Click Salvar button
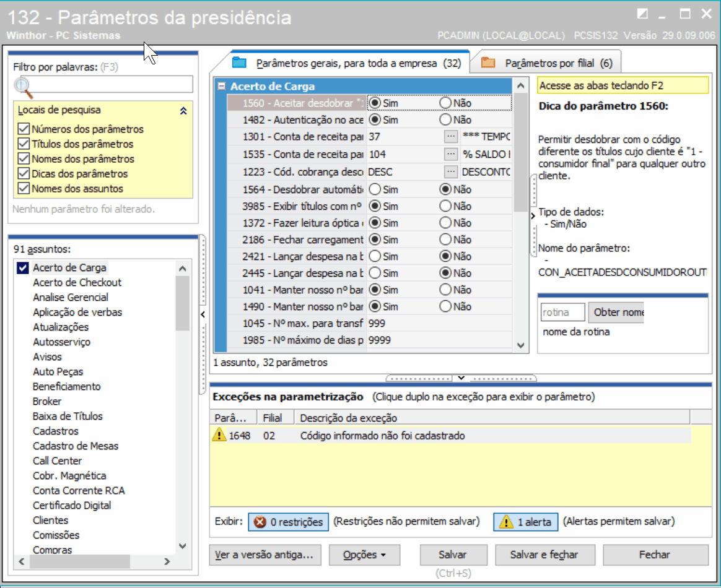 click(x=453, y=555)
